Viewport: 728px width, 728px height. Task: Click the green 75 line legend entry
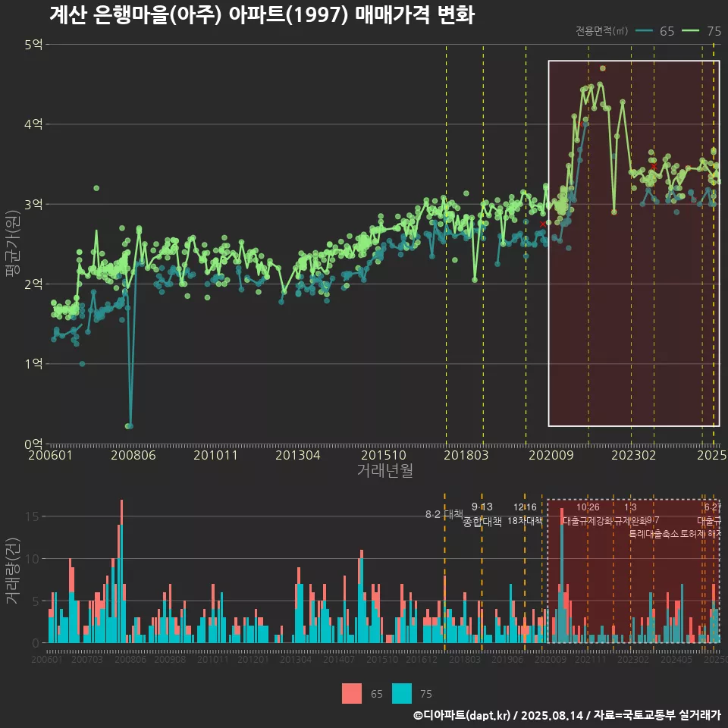pyautogui.click(x=701, y=31)
